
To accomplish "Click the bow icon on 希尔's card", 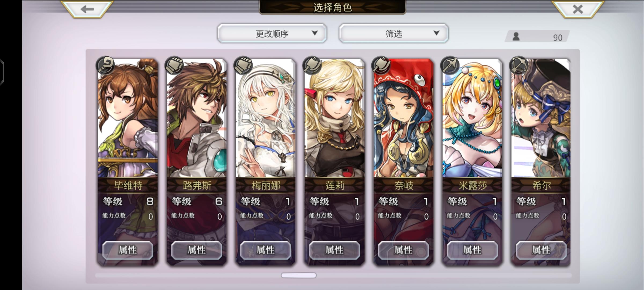I will [x=519, y=65].
